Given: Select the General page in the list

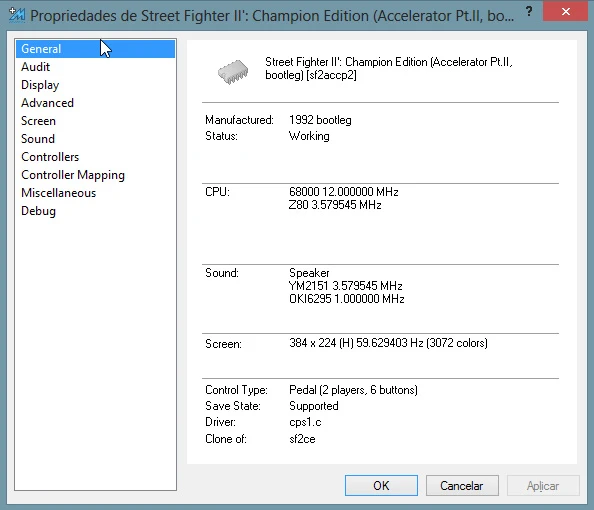Looking at the screenshot, I should (x=95, y=49).
